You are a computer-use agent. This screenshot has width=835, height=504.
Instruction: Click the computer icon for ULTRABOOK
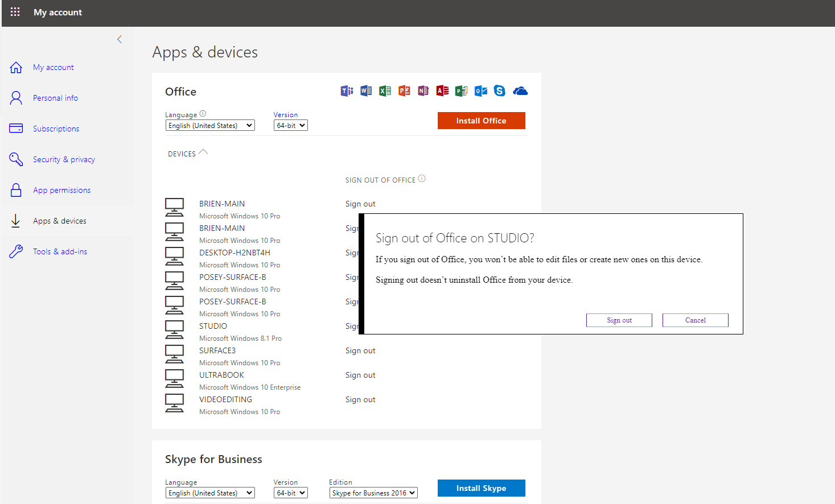174,379
